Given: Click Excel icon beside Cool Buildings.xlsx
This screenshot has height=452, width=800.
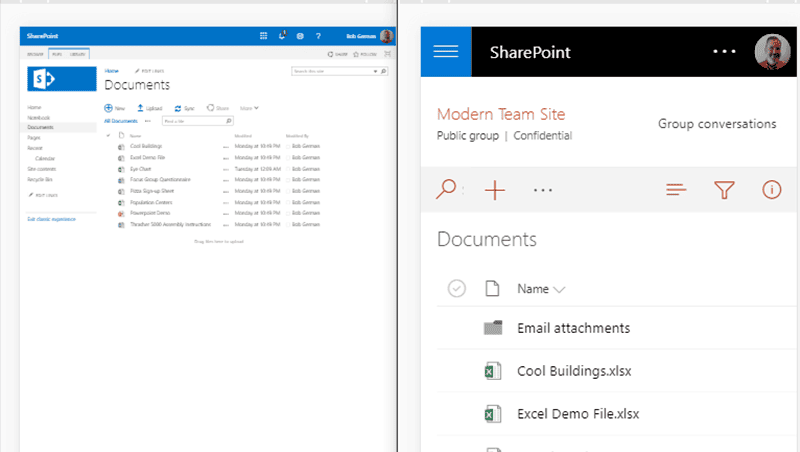Looking at the screenshot, I should coord(493,371).
